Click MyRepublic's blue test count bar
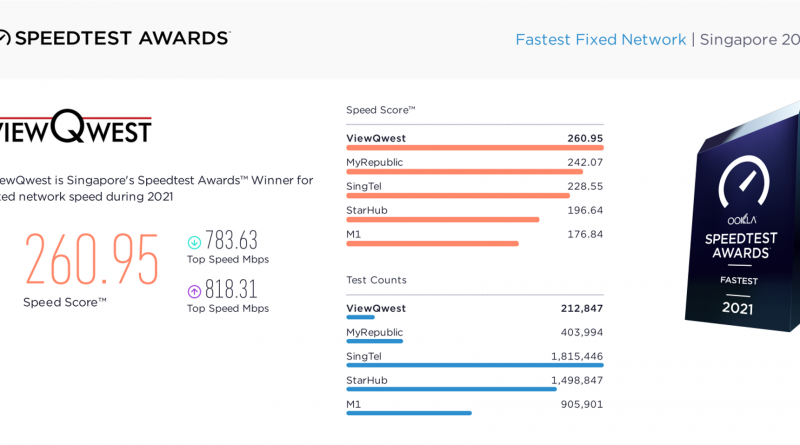 pos(374,341)
